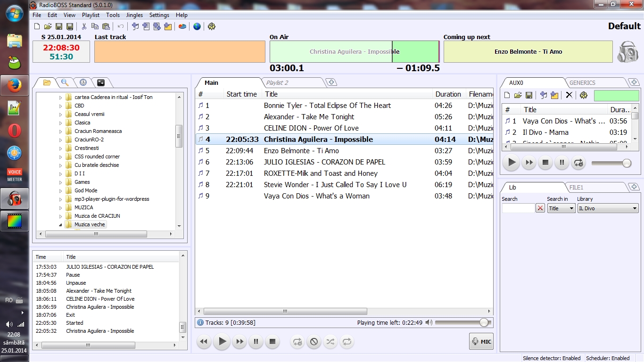Image resolution: width=644 pixels, height=362 pixels.
Task: Open the Library IL Divo dropdown
Action: [x=608, y=208]
